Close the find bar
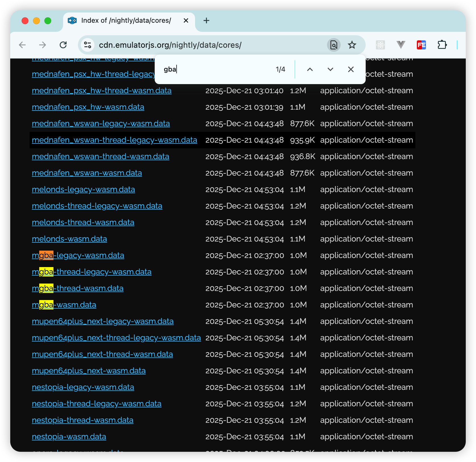Screen dimensions: 476x462 click(x=351, y=69)
